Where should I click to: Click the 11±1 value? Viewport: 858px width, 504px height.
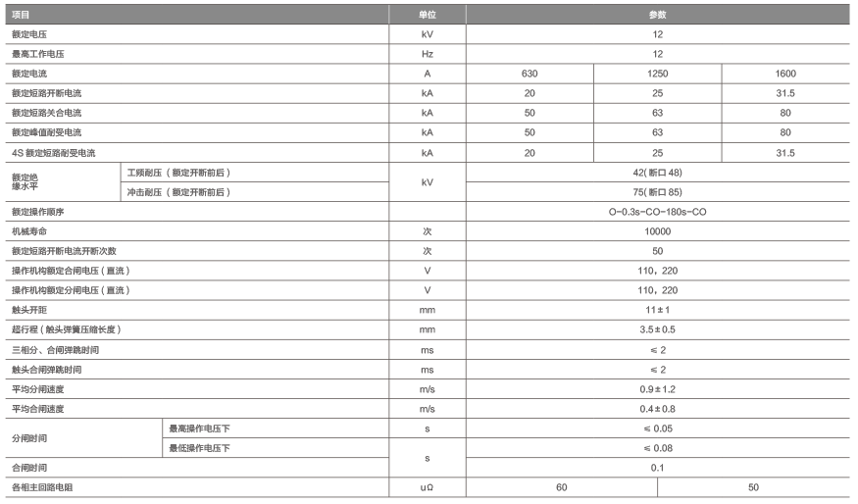click(x=657, y=311)
